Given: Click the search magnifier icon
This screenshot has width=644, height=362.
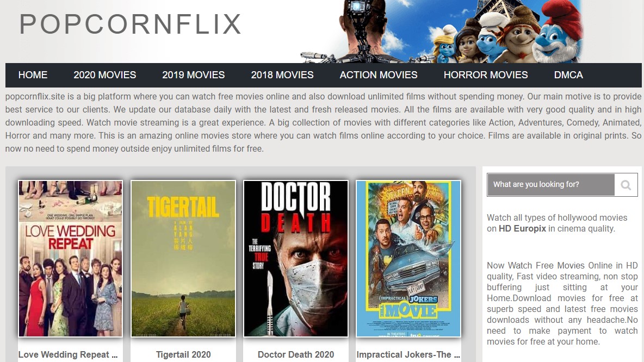Looking at the screenshot, I should click(x=626, y=185).
